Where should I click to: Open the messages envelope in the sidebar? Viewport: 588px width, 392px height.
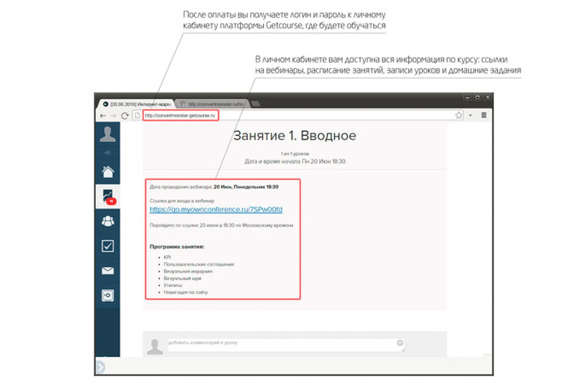(x=108, y=270)
